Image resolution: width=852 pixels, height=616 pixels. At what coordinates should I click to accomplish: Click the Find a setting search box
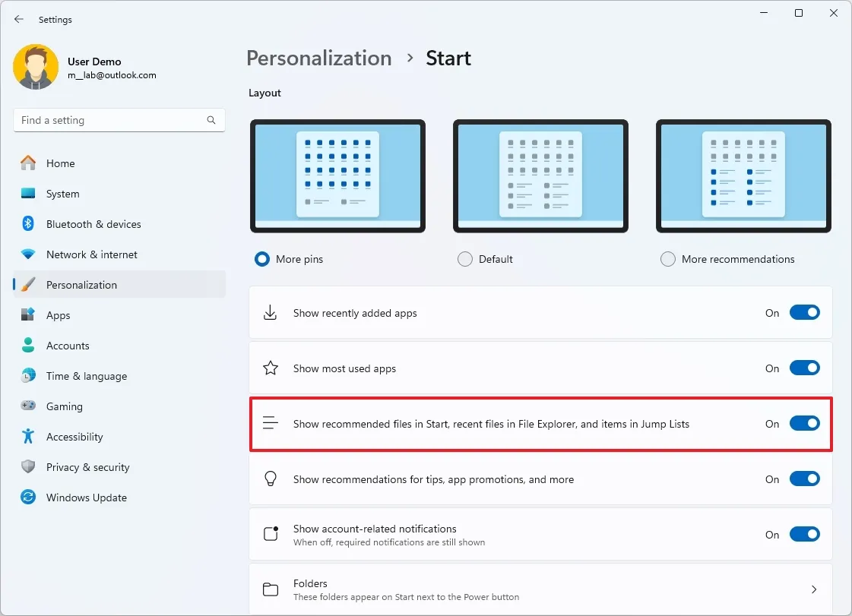[119, 120]
